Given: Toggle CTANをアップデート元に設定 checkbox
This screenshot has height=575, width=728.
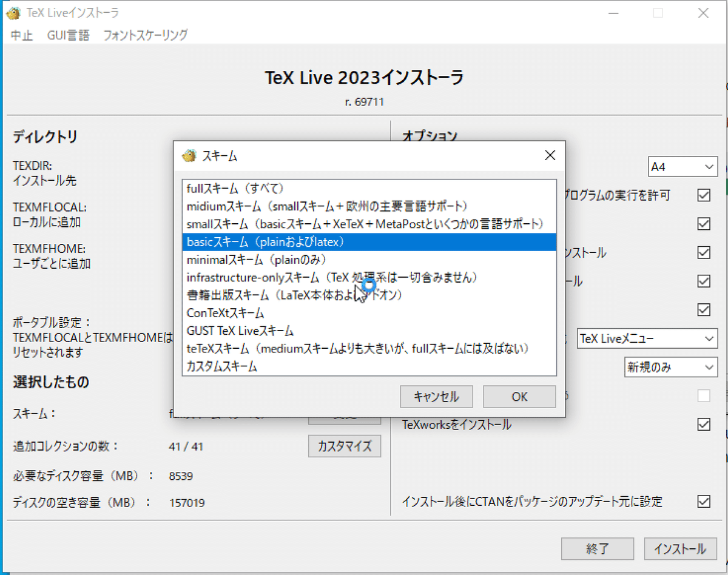Looking at the screenshot, I should pyautogui.click(x=704, y=502).
